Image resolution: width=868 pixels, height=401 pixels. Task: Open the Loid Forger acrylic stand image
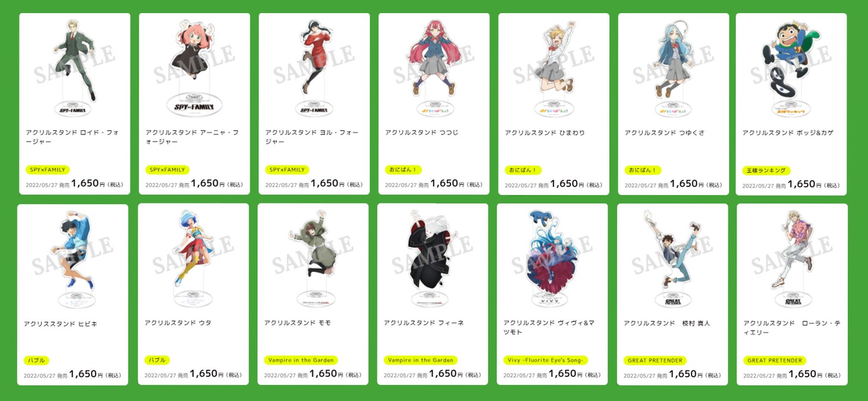click(74, 67)
